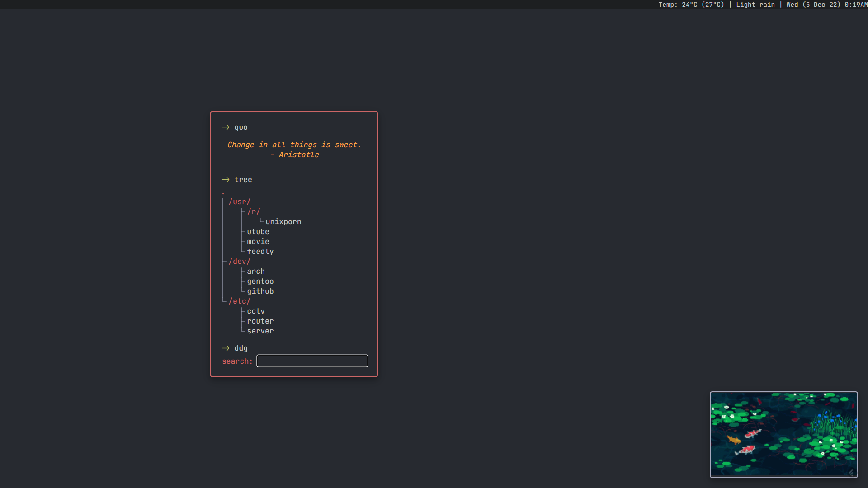Screen dimensions: 868x488
Task: Click the /usr/ tree folder
Action: [x=239, y=202]
